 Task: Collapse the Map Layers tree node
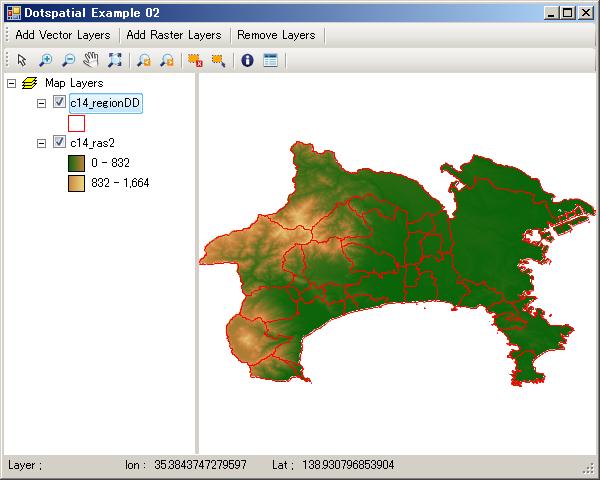point(11,83)
